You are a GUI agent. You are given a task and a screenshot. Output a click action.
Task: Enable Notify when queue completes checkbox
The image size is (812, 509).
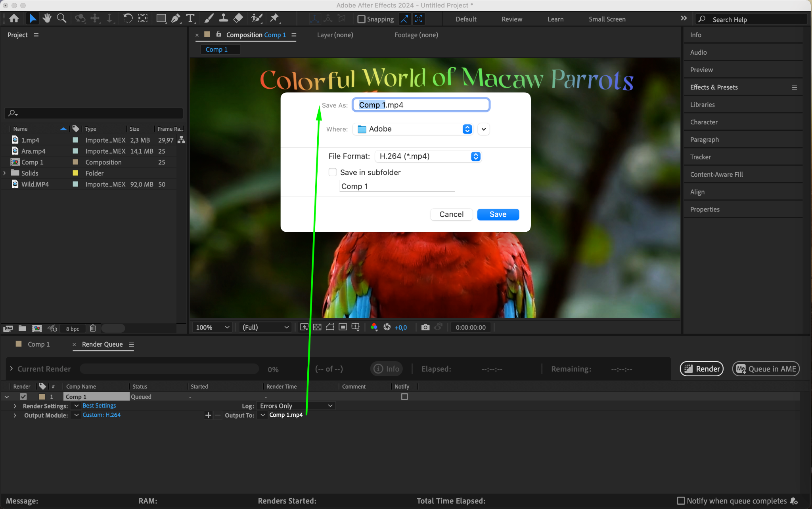click(681, 501)
